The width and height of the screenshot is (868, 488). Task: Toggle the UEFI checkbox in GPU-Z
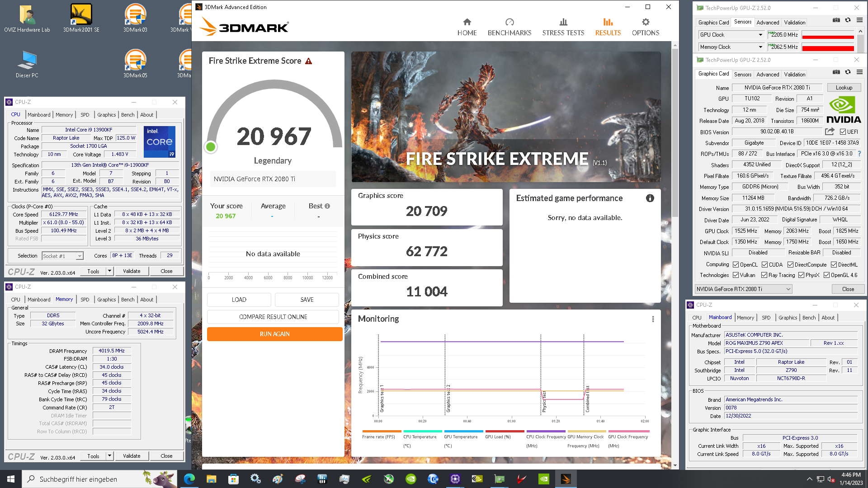(x=843, y=132)
